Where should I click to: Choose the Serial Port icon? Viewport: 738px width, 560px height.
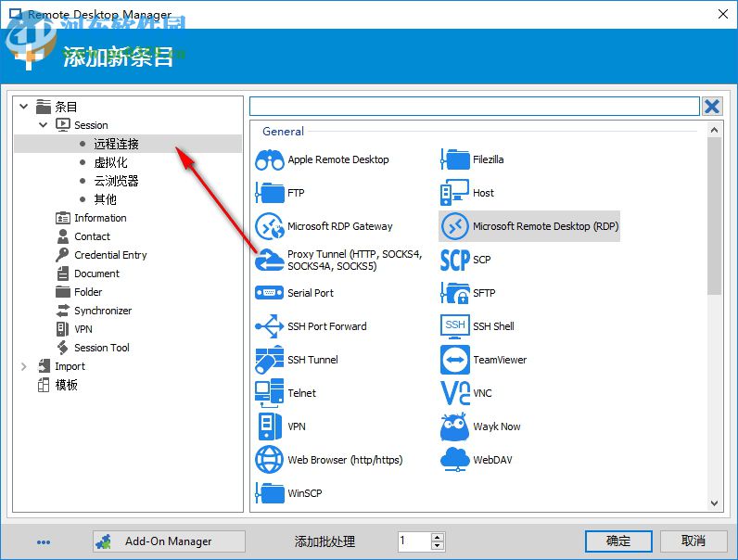click(x=269, y=293)
